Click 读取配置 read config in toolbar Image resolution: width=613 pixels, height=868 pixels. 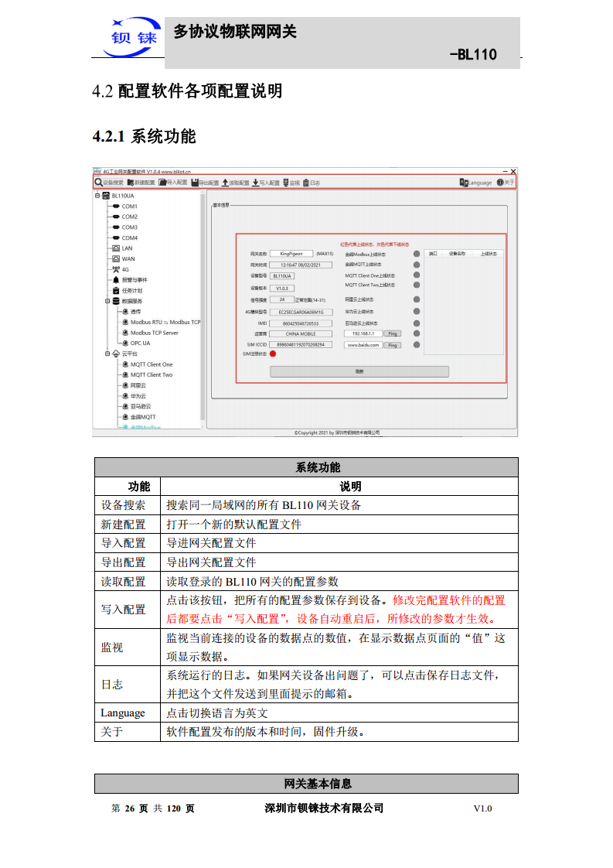pyautogui.click(x=236, y=183)
